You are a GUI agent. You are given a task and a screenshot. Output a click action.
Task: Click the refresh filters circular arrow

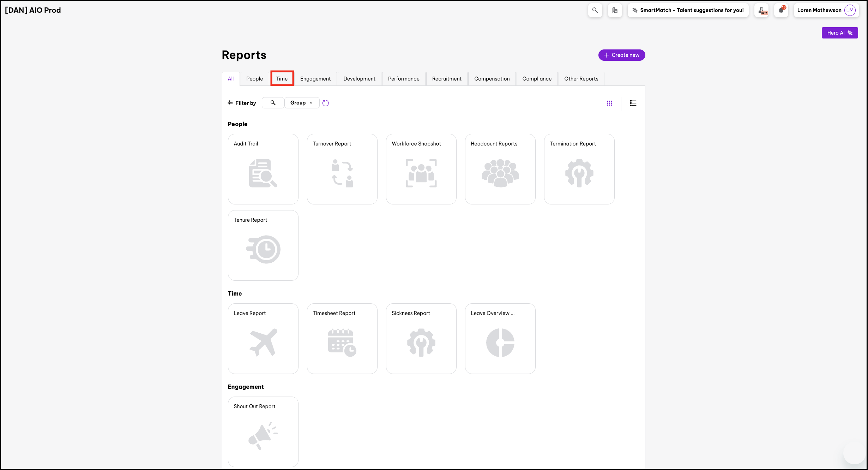325,103
